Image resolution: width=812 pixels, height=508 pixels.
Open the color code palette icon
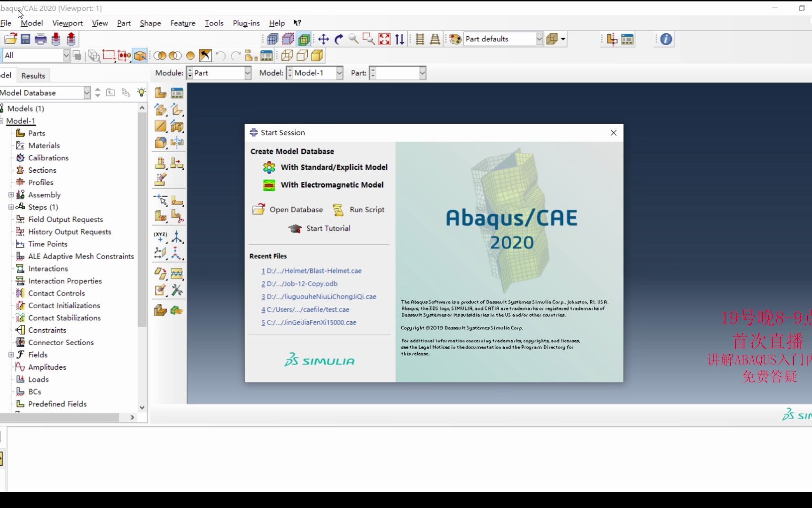click(455, 39)
